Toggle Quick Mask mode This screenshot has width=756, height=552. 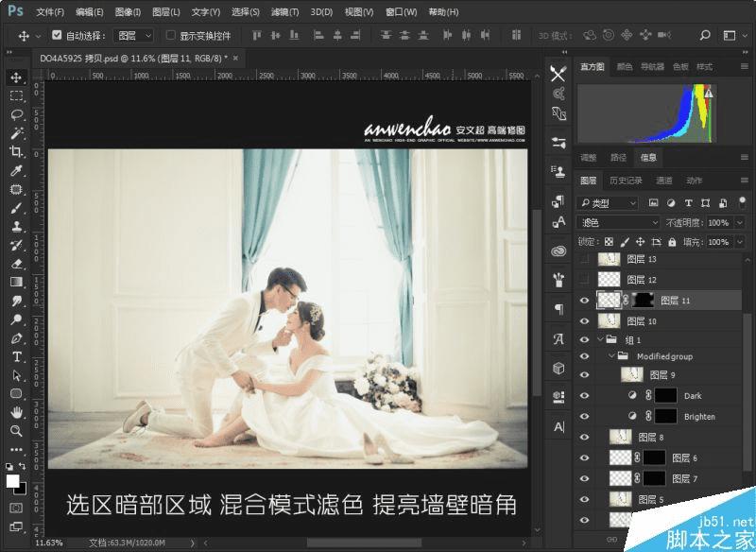[16, 508]
